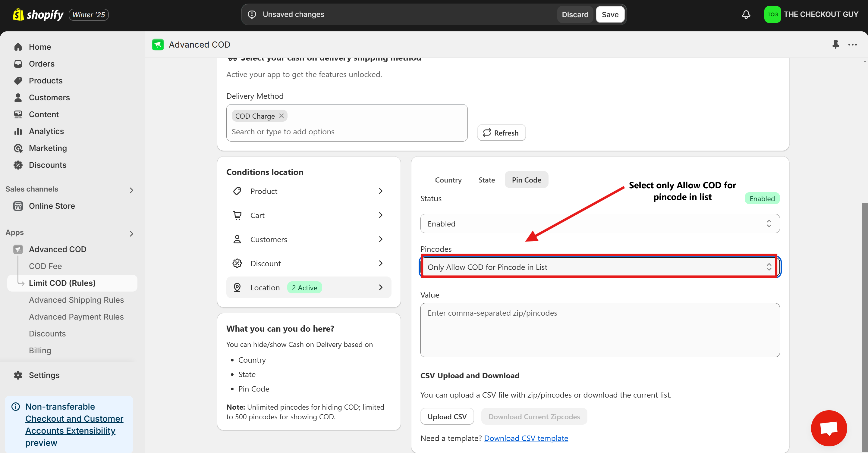
Task: Switch to the State tab
Action: coord(486,180)
